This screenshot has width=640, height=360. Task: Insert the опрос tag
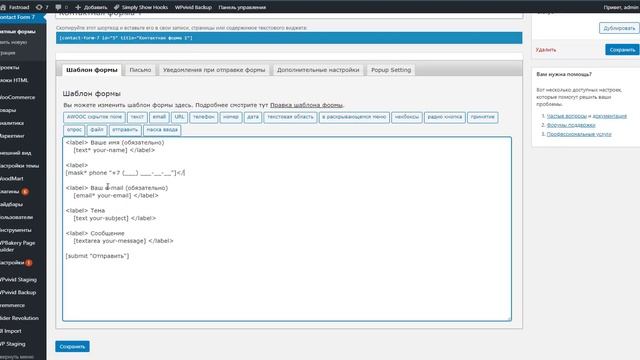[x=74, y=130]
